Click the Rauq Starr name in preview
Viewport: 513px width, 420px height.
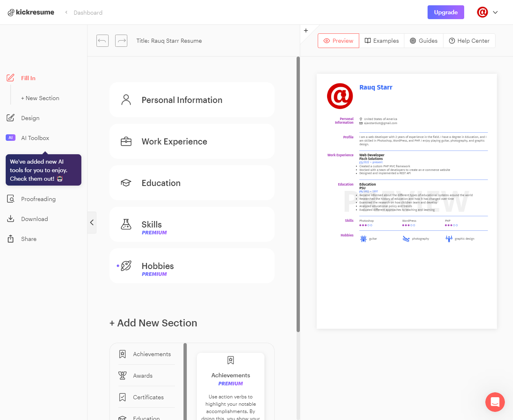tap(376, 87)
